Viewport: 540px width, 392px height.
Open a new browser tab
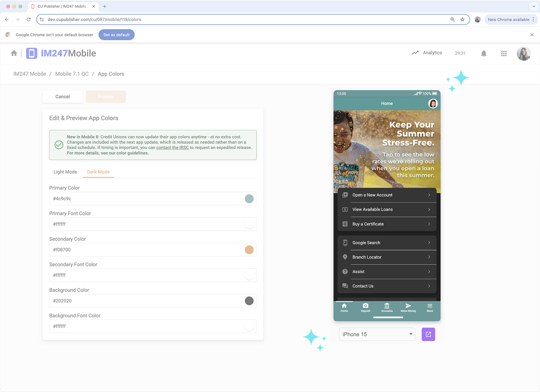[105, 6]
